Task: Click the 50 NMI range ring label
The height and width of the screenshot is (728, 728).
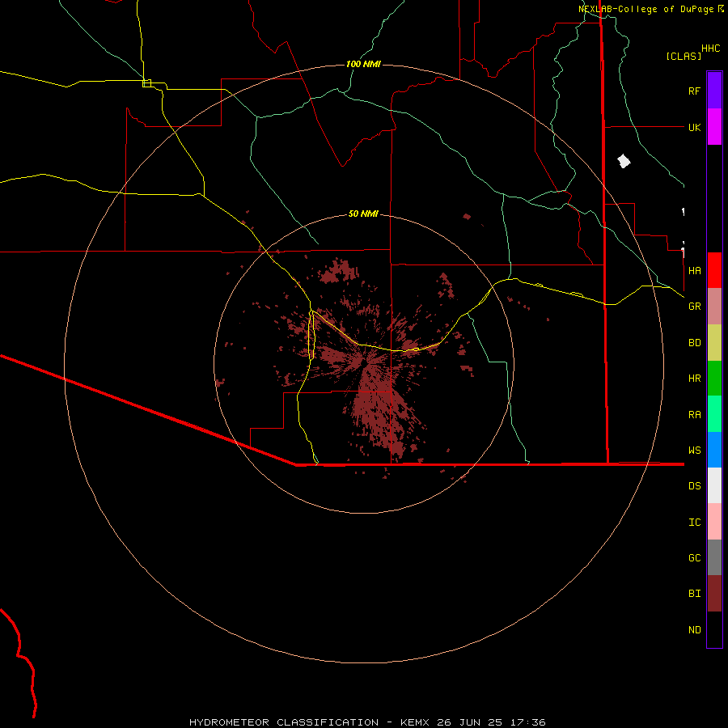Action: (363, 214)
